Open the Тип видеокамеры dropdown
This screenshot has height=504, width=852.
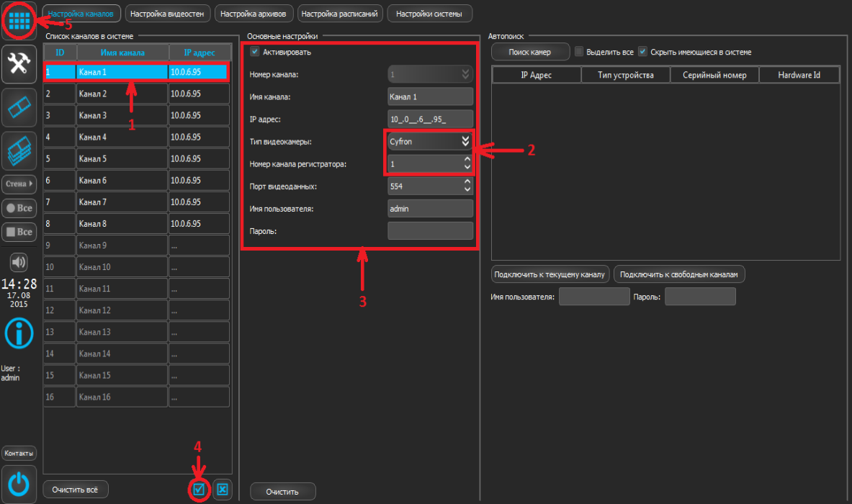click(465, 142)
